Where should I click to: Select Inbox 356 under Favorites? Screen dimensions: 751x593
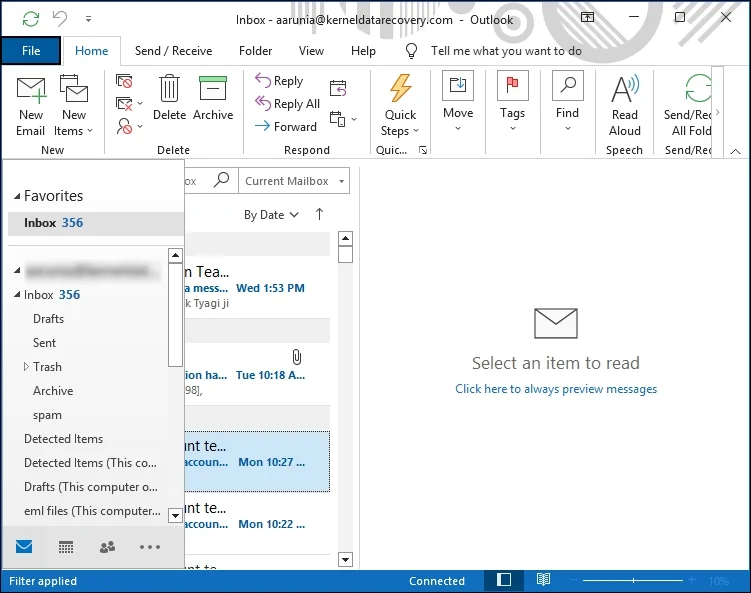(96, 223)
